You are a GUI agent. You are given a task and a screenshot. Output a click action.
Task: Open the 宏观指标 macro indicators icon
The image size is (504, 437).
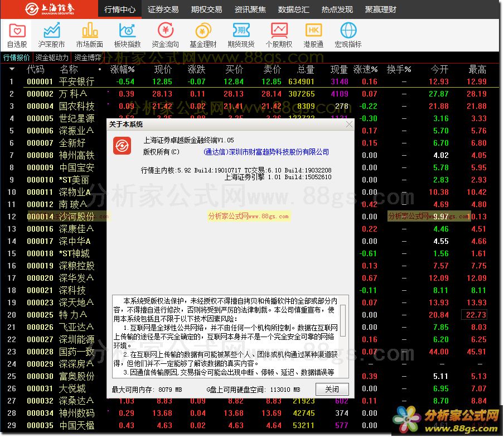click(x=348, y=35)
